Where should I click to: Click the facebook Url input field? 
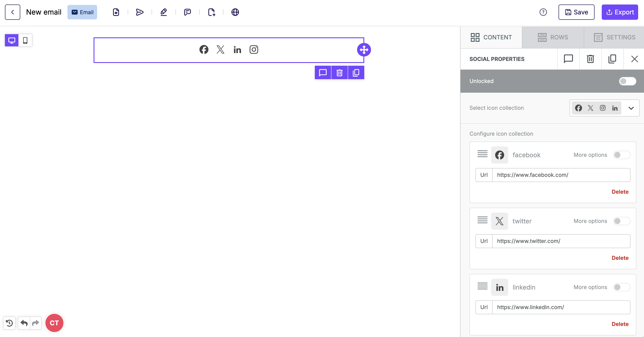(561, 175)
